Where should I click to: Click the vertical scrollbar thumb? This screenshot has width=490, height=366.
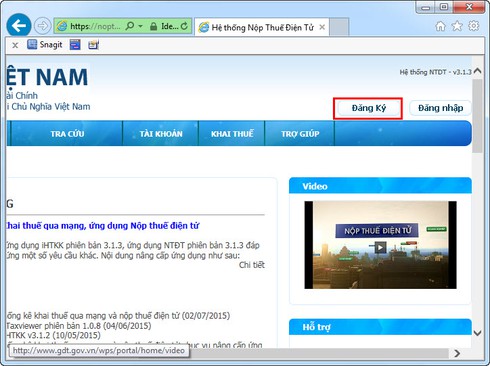[477, 116]
